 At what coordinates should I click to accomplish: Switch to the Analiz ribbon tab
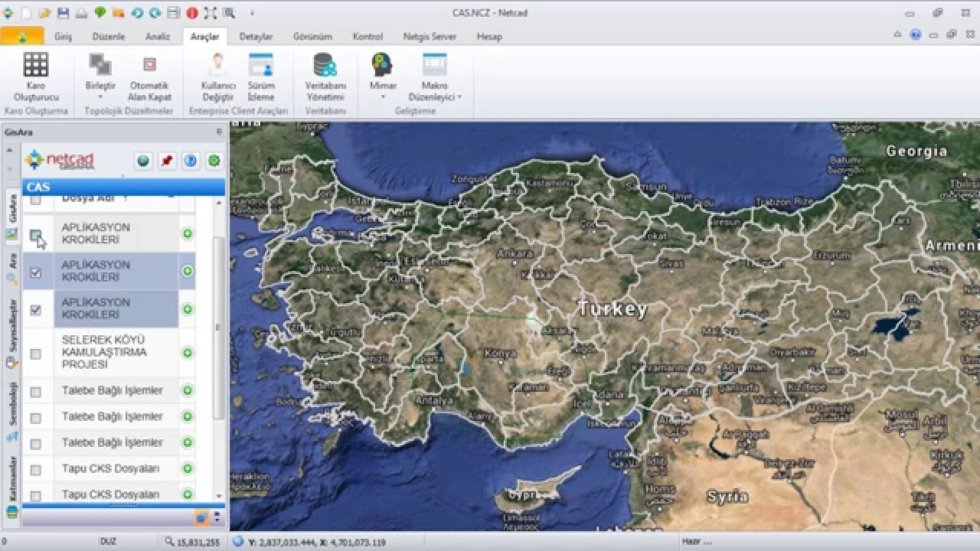point(158,37)
